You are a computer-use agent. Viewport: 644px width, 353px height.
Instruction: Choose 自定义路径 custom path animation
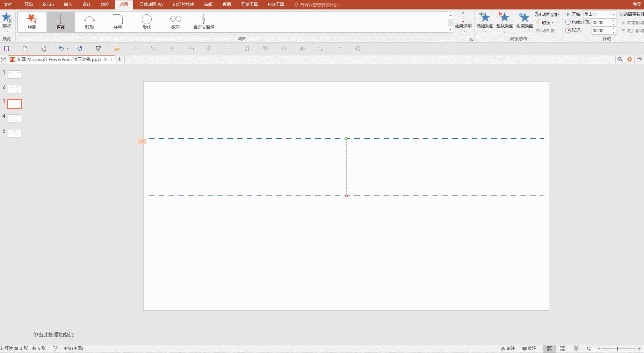(204, 22)
